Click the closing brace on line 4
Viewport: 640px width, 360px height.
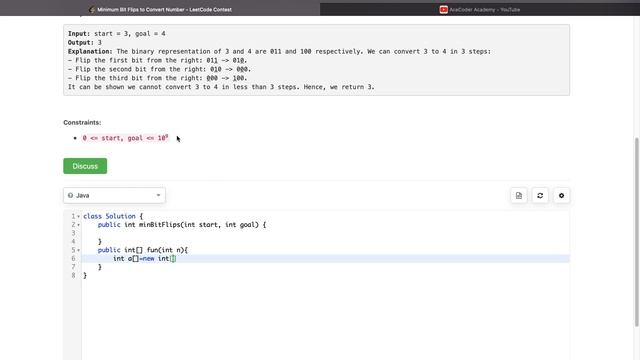pos(100,242)
